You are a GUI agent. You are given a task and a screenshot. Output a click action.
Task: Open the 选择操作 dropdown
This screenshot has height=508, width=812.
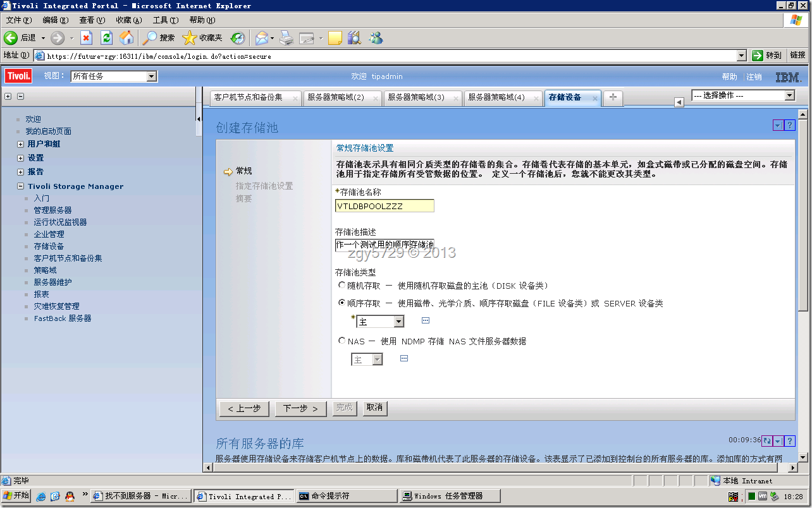(x=743, y=95)
